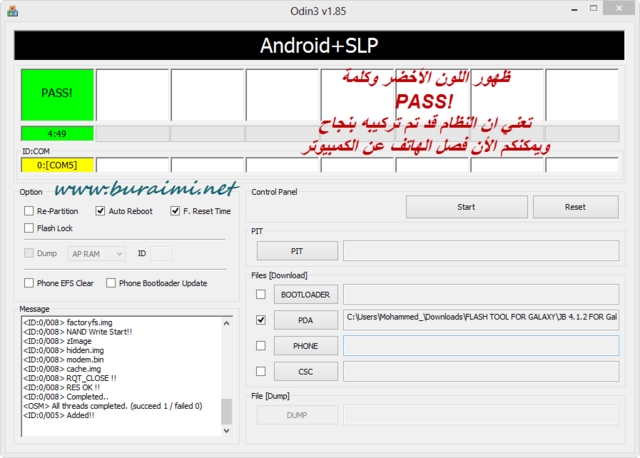Enable the Flash Lock checkbox
Image resolution: width=640 pixels, height=458 pixels.
29,228
